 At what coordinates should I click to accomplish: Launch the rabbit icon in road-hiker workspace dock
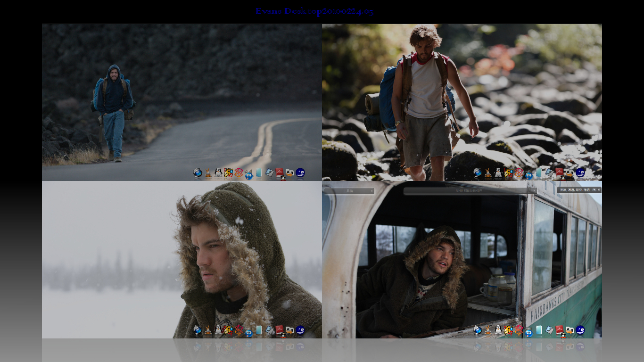[x=208, y=173]
